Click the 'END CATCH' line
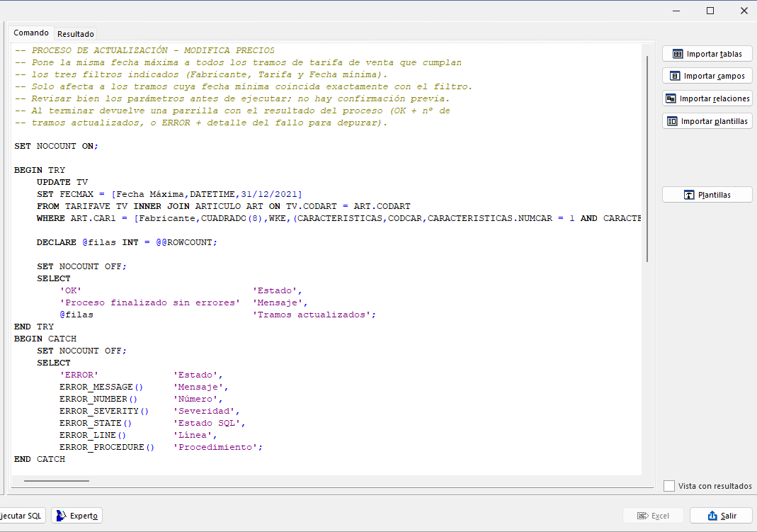Image resolution: width=757 pixels, height=532 pixels. click(39, 460)
